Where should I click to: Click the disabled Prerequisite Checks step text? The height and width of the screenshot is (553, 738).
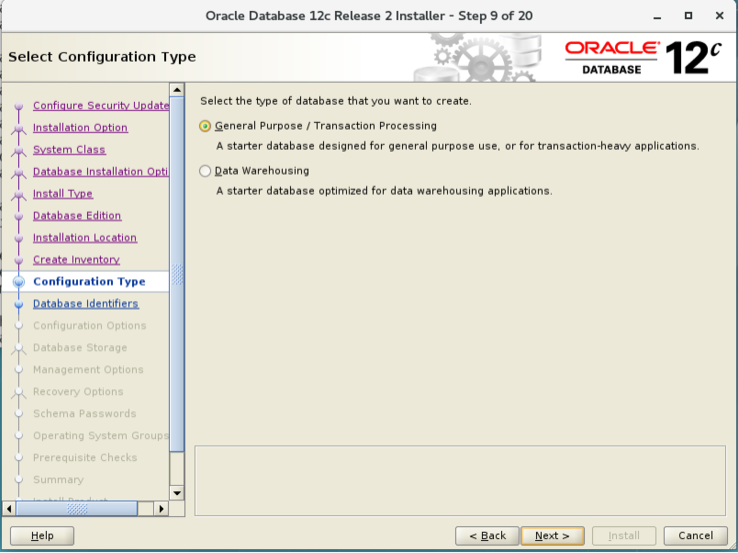click(85, 458)
